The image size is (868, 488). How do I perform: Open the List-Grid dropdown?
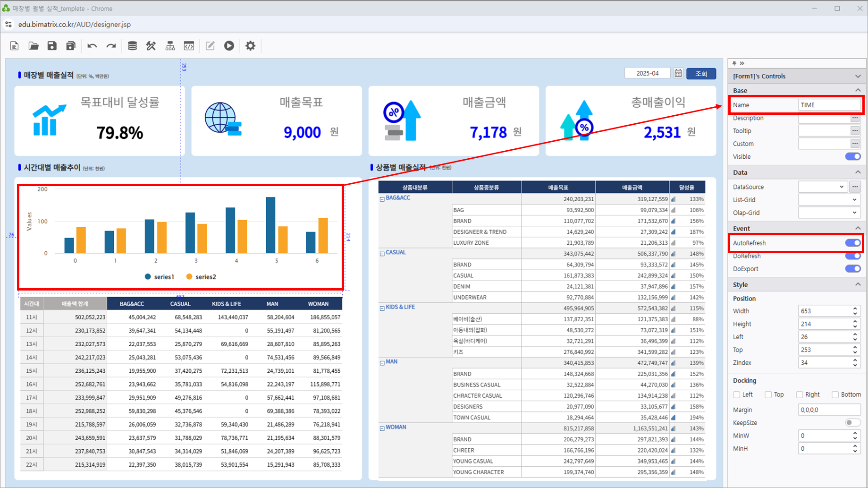pos(829,200)
